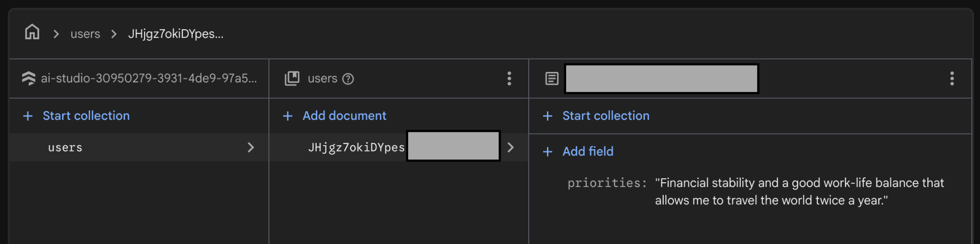Image resolution: width=980 pixels, height=244 pixels.
Task: Go to Firestore root via home icon
Action: pos(32,33)
